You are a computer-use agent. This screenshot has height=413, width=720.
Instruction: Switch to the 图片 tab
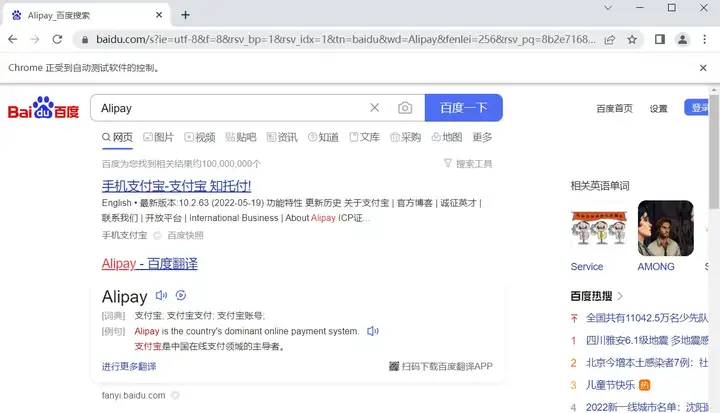click(158, 137)
